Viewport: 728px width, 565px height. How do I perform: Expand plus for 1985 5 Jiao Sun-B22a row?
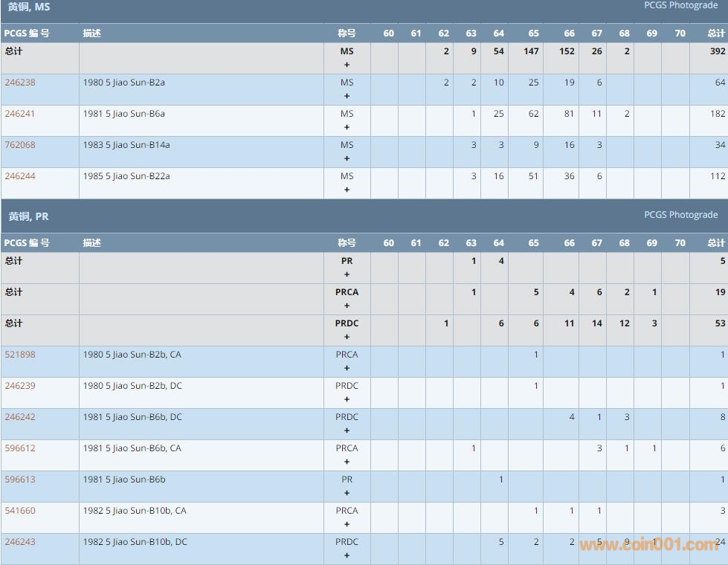[x=347, y=190]
